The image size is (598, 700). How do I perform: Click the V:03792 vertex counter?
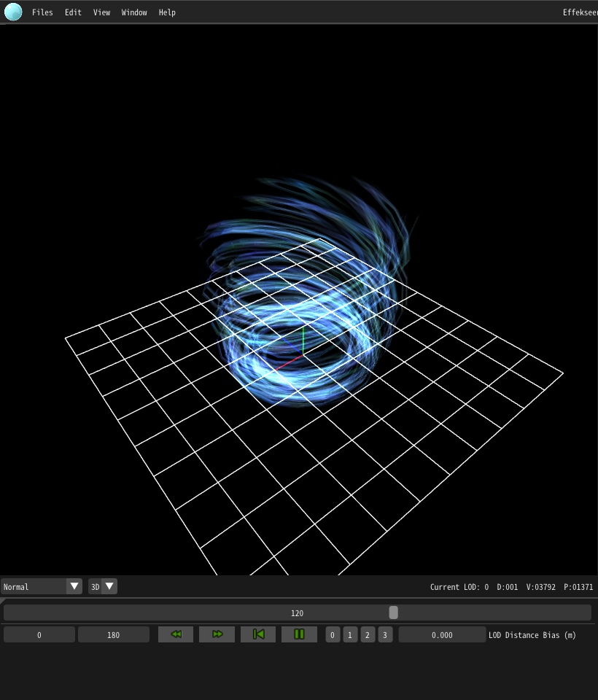(x=541, y=587)
